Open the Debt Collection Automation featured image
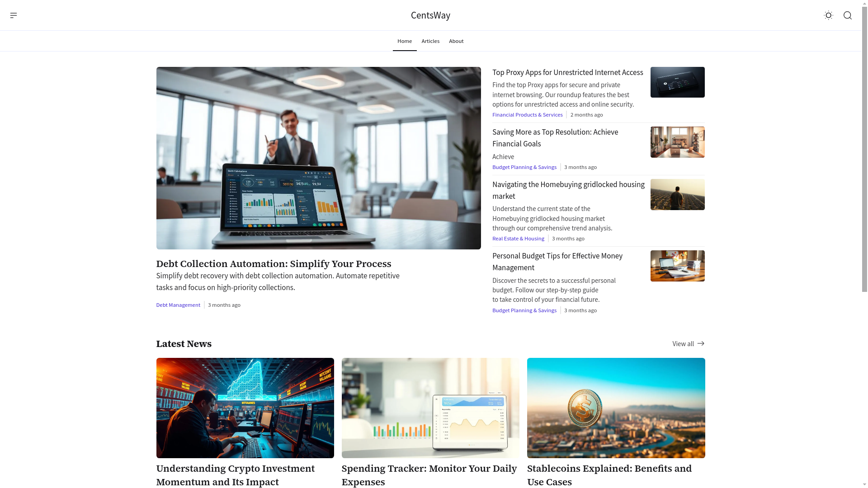Viewport: 868px width, 488px height. click(x=318, y=158)
